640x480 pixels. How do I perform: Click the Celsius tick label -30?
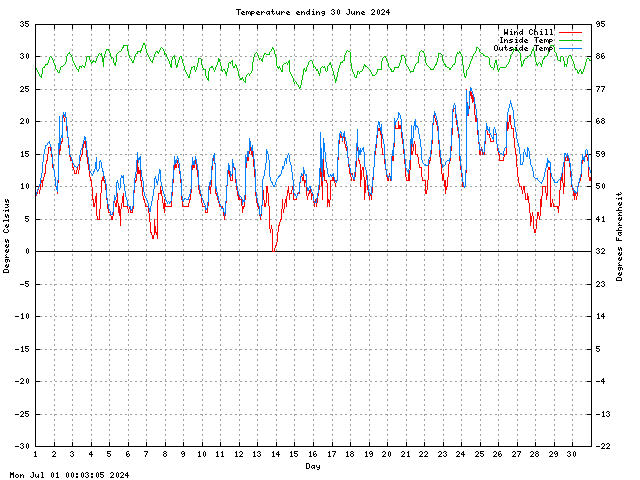[x=22, y=446]
